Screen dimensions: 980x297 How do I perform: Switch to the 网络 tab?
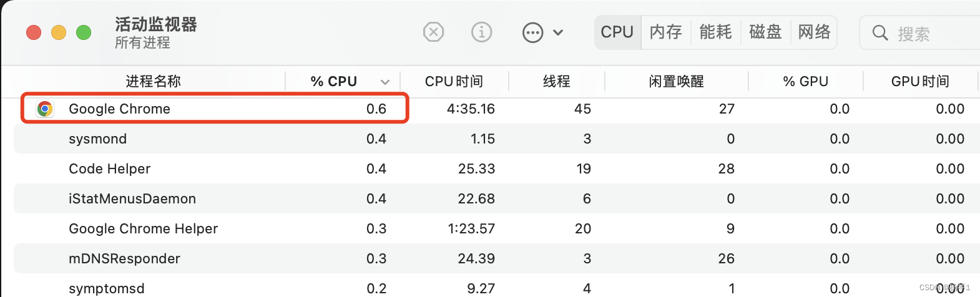[814, 32]
